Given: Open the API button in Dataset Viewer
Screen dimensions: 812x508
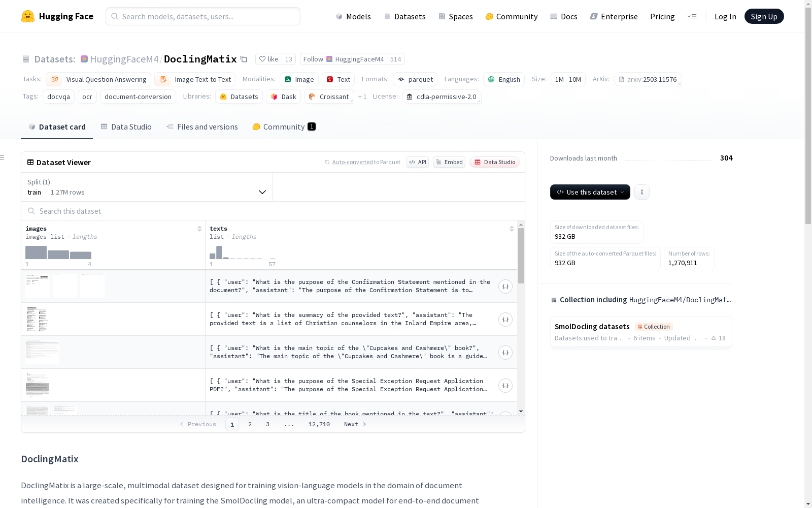Looking at the screenshot, I should click(418, 162).
